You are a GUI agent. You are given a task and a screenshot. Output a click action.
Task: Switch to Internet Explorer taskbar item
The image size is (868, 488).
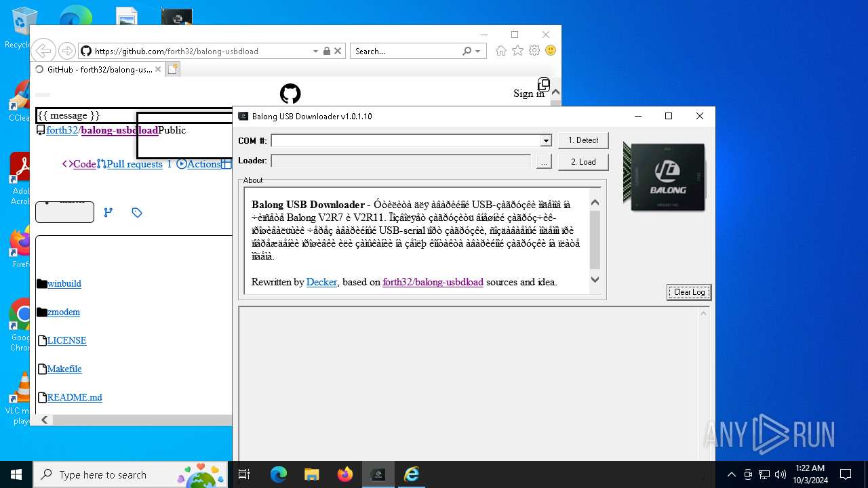coord(411,474)
